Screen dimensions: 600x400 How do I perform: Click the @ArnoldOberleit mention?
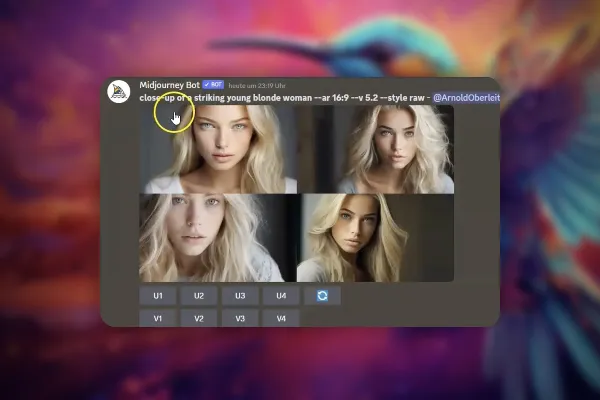466,98
